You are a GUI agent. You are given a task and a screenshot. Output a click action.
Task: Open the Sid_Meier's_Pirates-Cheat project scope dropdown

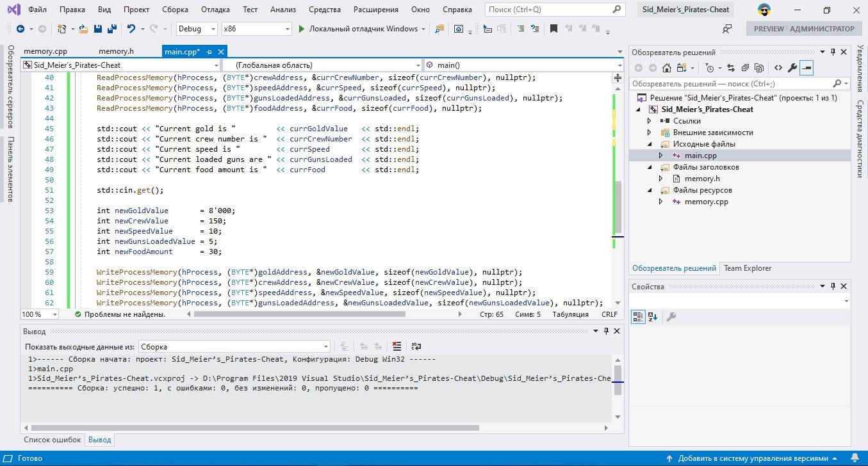[121, 65]
